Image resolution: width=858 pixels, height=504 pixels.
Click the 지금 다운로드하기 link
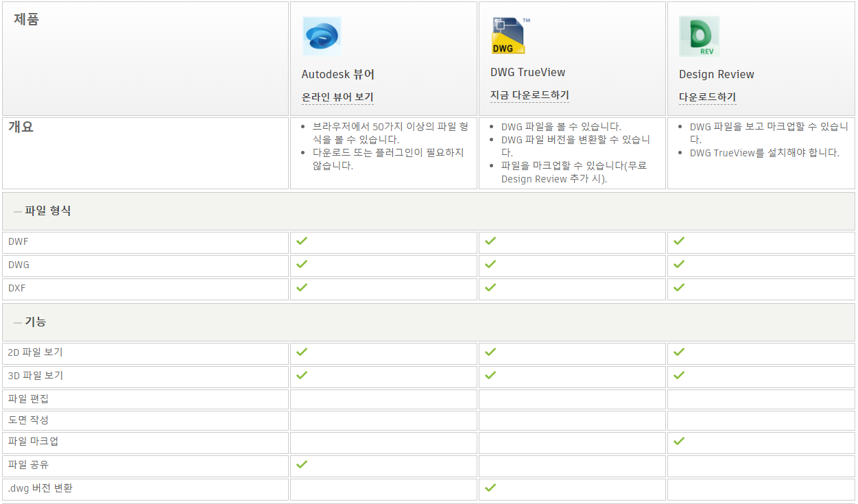pyautogui.click(x=529, y=95)
